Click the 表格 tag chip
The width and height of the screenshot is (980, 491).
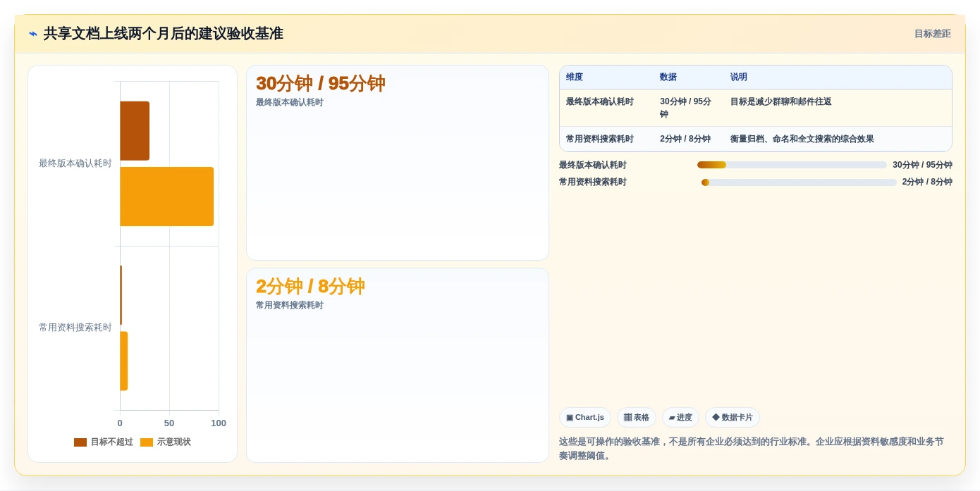(637, 418)
